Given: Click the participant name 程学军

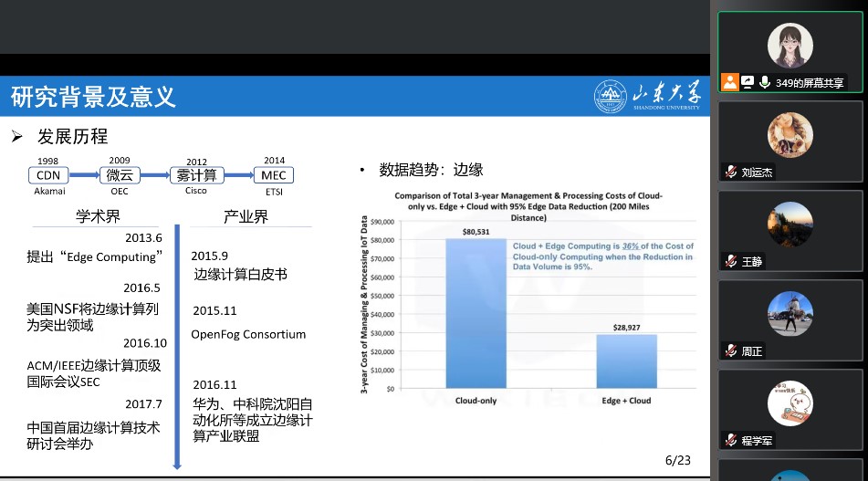Looking at the screenshot, I should (757, 441).
